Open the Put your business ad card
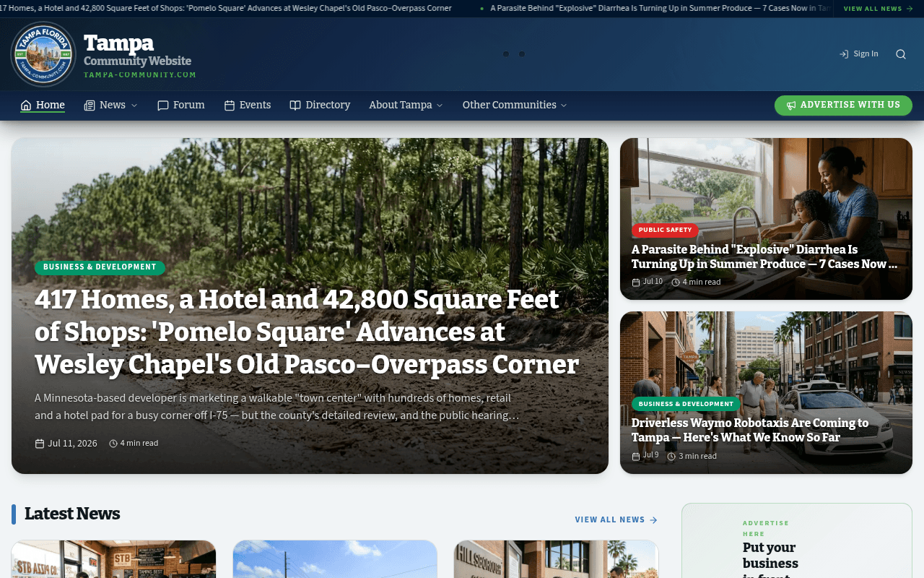This screenshot has height=578, width=924. point(797,540)
